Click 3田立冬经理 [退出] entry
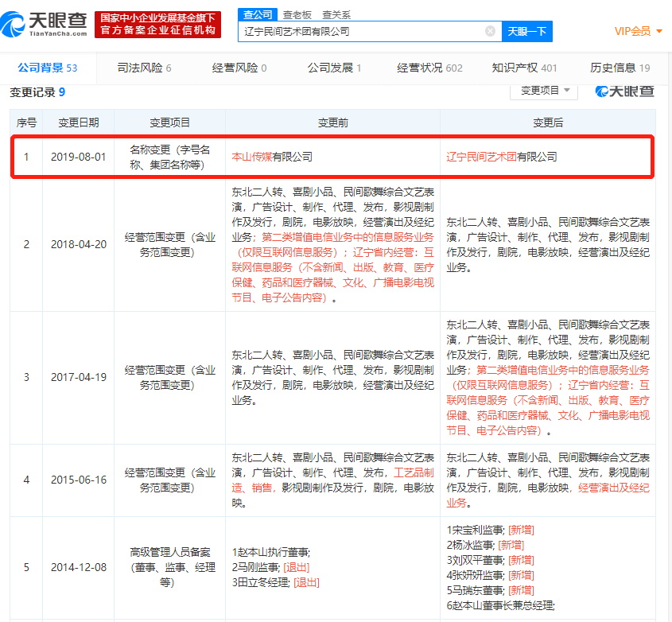 click(x=276, y=582)
